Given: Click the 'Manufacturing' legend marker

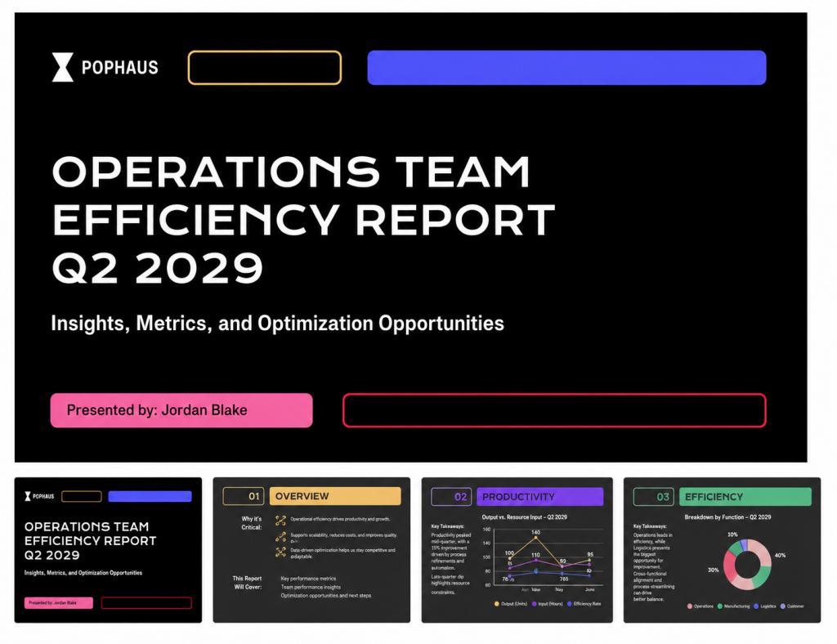Looking at the screenshot, I should point(720,606).
